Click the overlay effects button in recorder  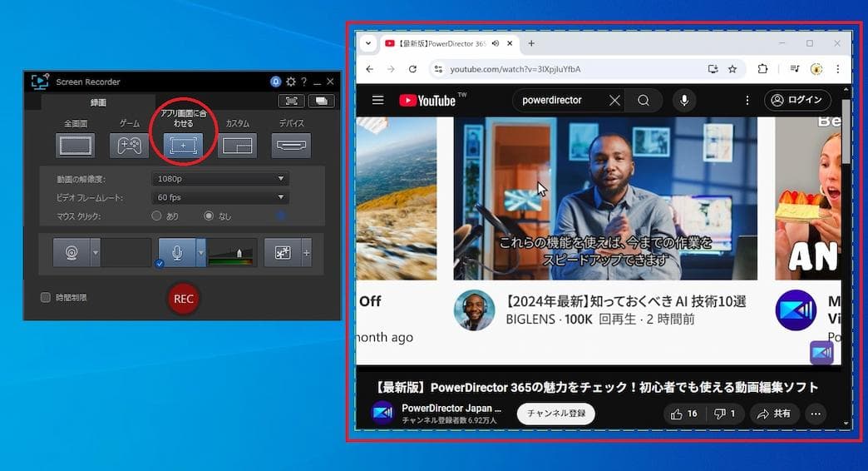coord(283,253)
